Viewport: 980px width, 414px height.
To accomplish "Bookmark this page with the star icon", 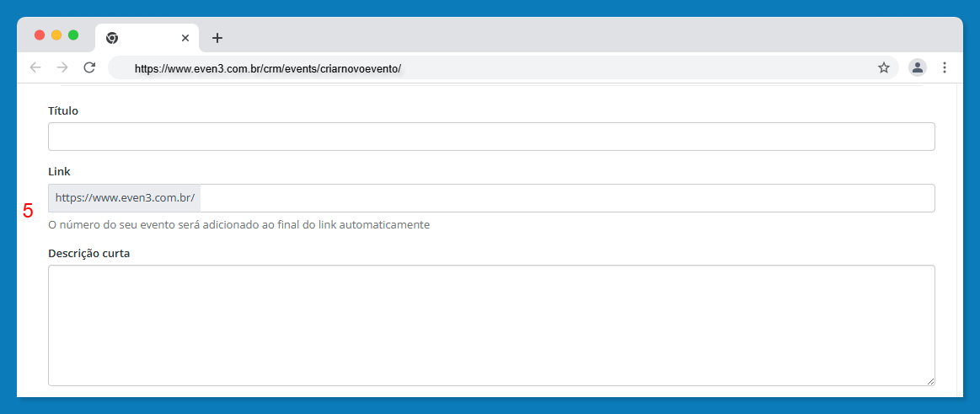I will pos(883,67).
